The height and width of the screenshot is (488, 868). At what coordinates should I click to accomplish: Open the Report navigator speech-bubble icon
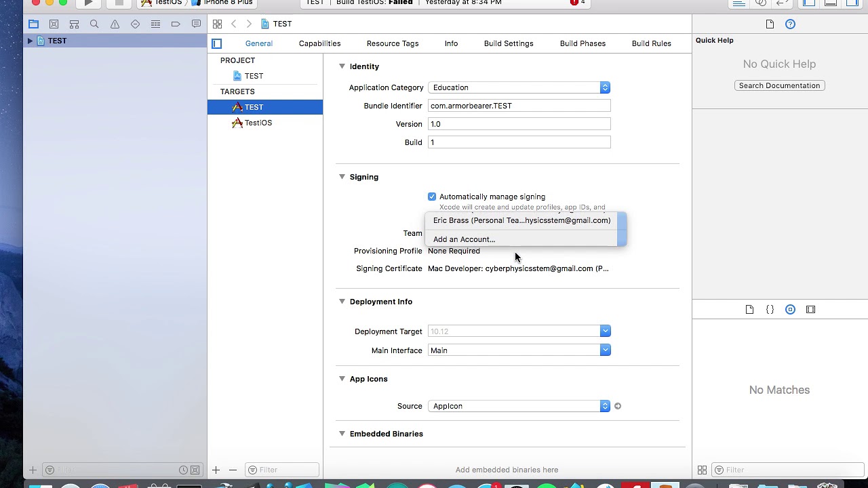click(196, 24)
